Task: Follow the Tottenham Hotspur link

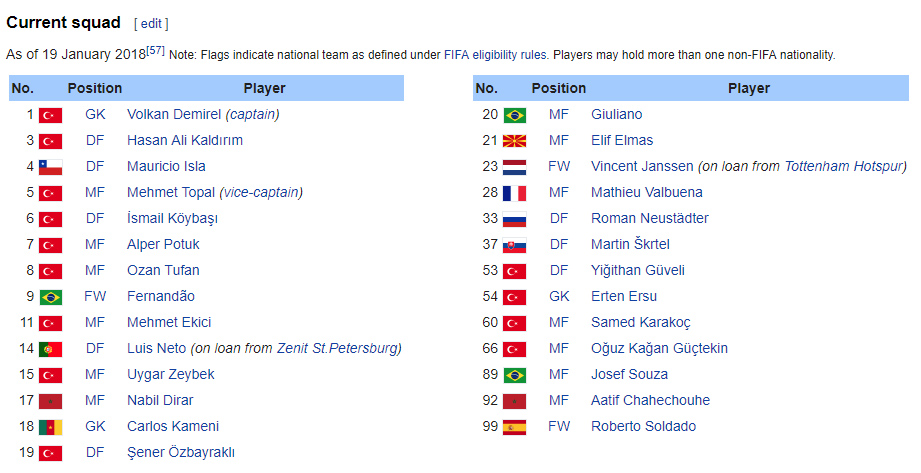Action: [843, 166]
